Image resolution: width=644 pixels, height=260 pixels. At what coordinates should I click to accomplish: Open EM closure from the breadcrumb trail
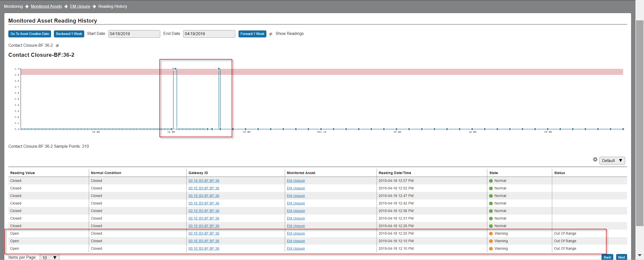[x=80, y=6]
